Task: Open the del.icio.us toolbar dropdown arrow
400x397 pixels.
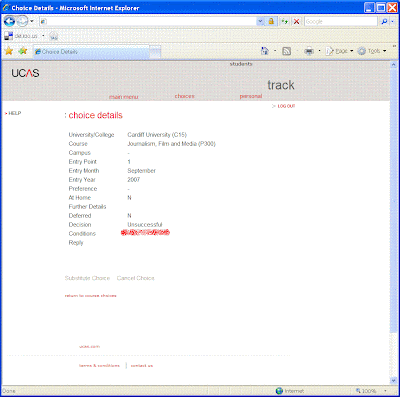Action: [x=43, y=36]
